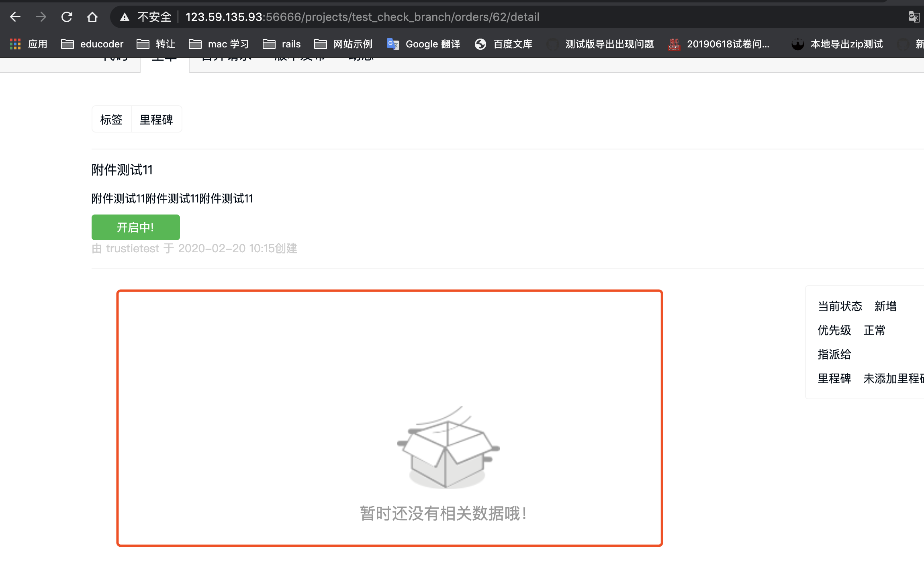Open the 应用 apps grid bookmark
Viewport: 924px width, 564px height.
pyautogui.click(x=28, y=44)
